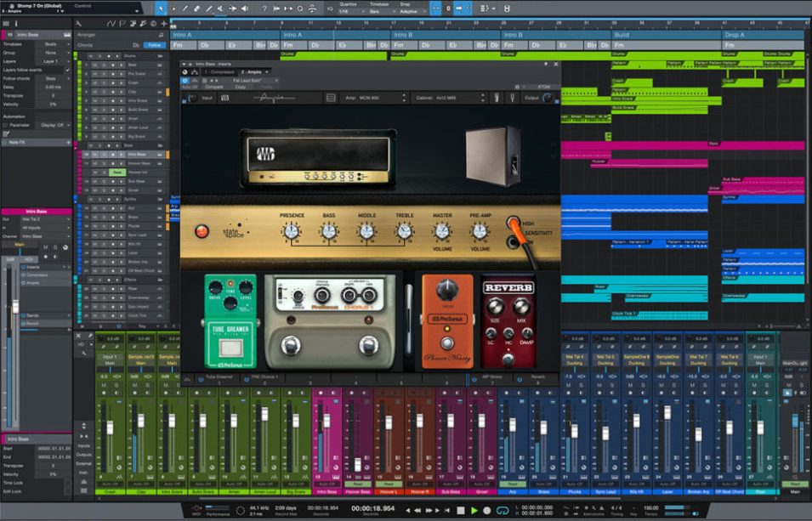Toggle the Tube Dreamer footswitch
The image size is (812, 521).
click(x=230, y=348)
